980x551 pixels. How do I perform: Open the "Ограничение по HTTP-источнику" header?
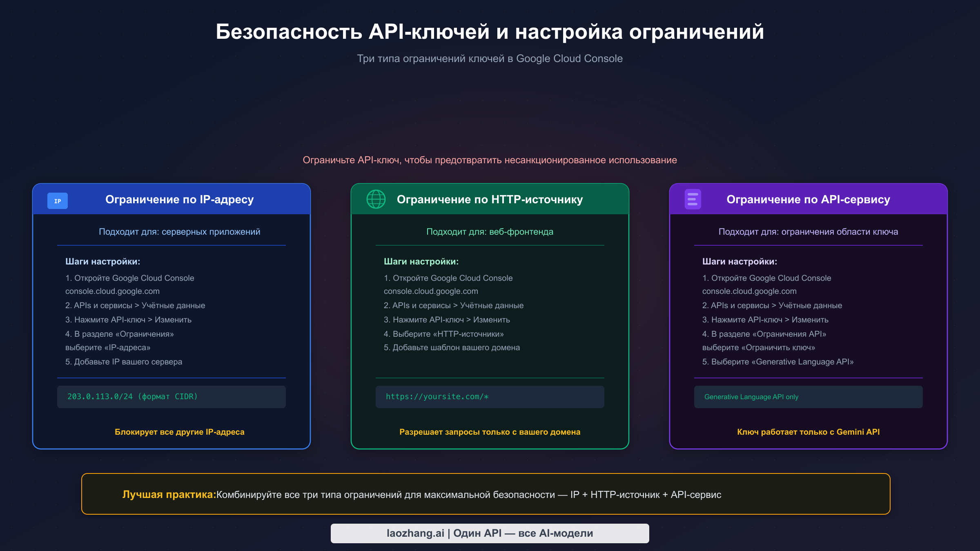pos(490,200)
